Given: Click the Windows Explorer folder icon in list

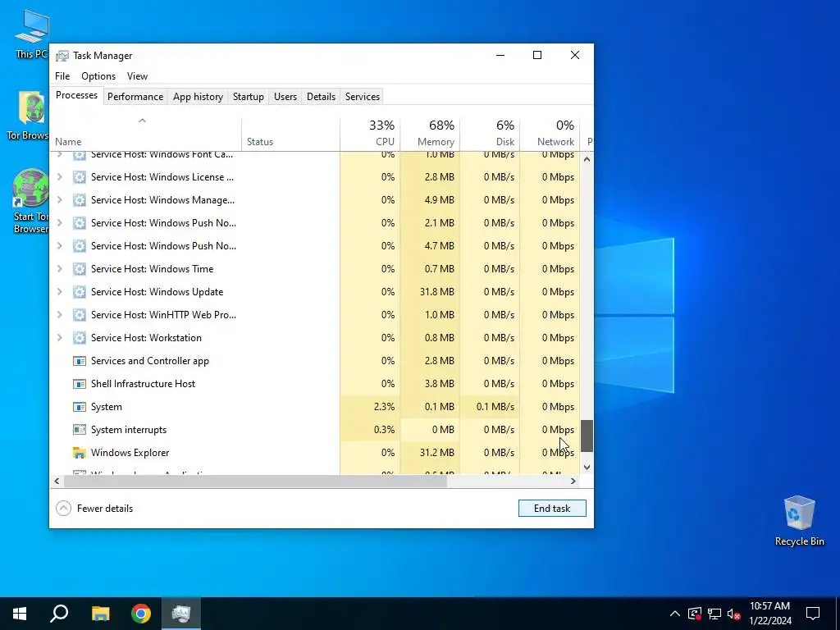Looking at the screenshot, I should [x=80, y=453].
